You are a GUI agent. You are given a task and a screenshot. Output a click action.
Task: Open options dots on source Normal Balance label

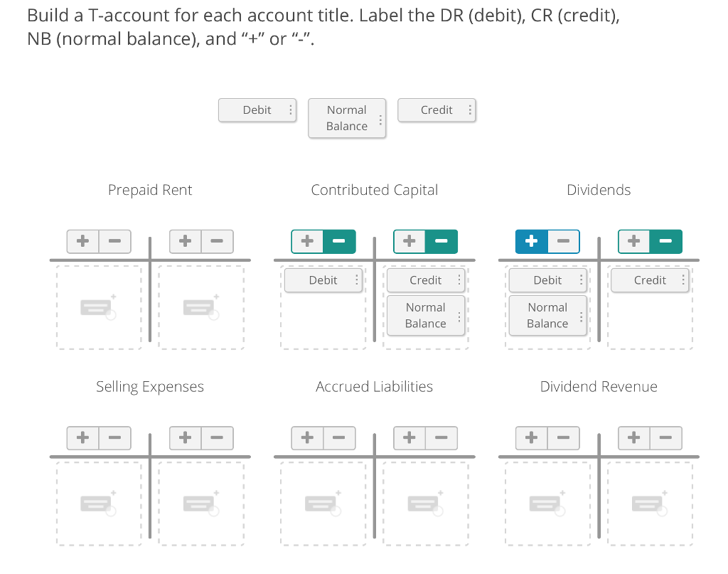[380, 119]
